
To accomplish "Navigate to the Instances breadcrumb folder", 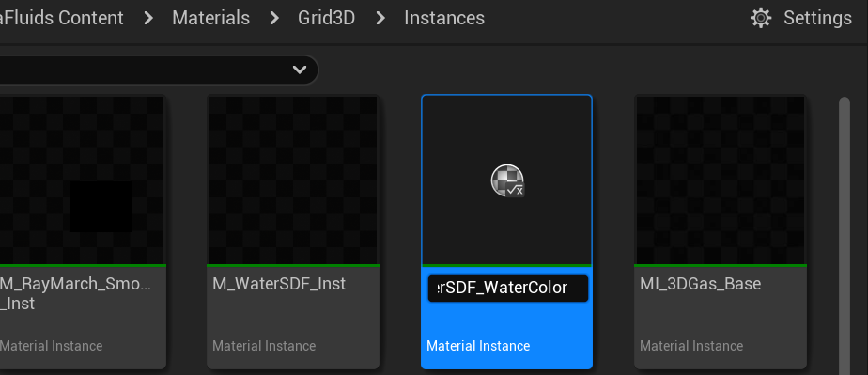I will tap(444, 18).
